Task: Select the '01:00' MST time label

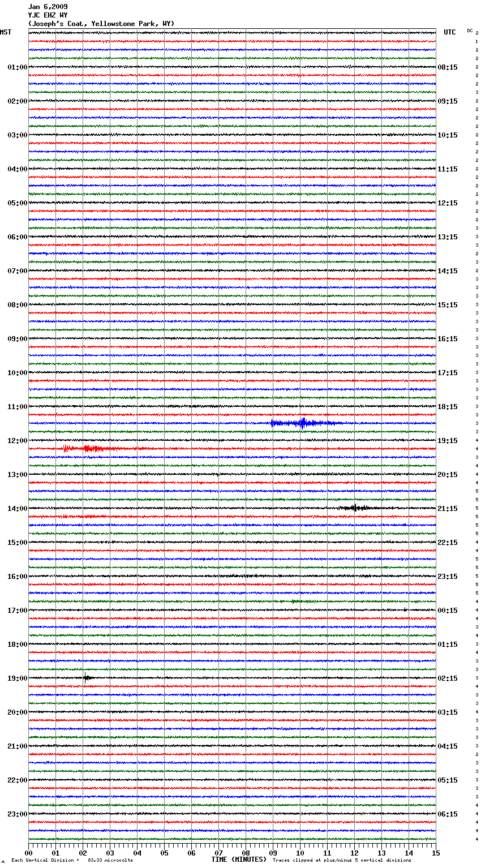Action: (x=17, y=67)
